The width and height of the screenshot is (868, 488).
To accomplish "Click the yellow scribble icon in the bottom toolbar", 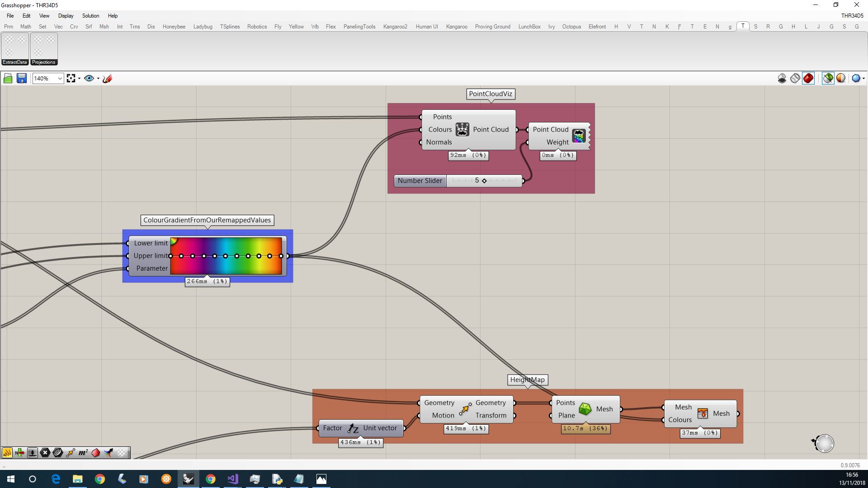I will coord(7,452).
